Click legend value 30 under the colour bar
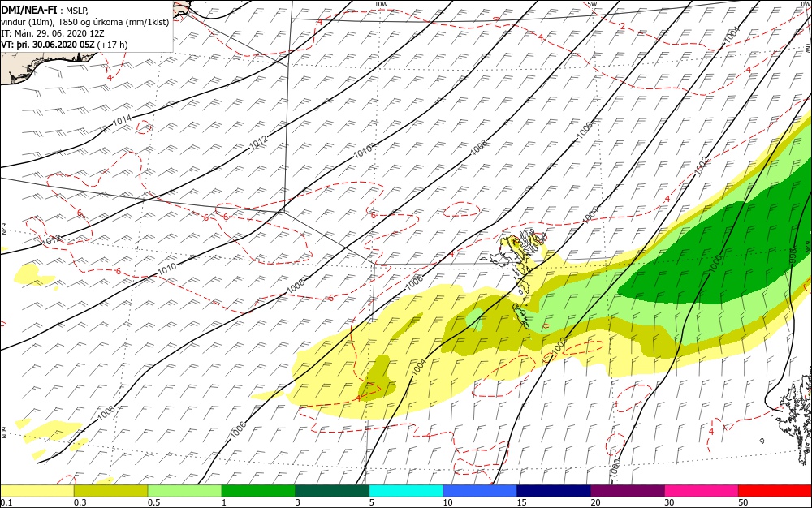The width and height of the screenshot is (812, 508). [x=669, y=502]
